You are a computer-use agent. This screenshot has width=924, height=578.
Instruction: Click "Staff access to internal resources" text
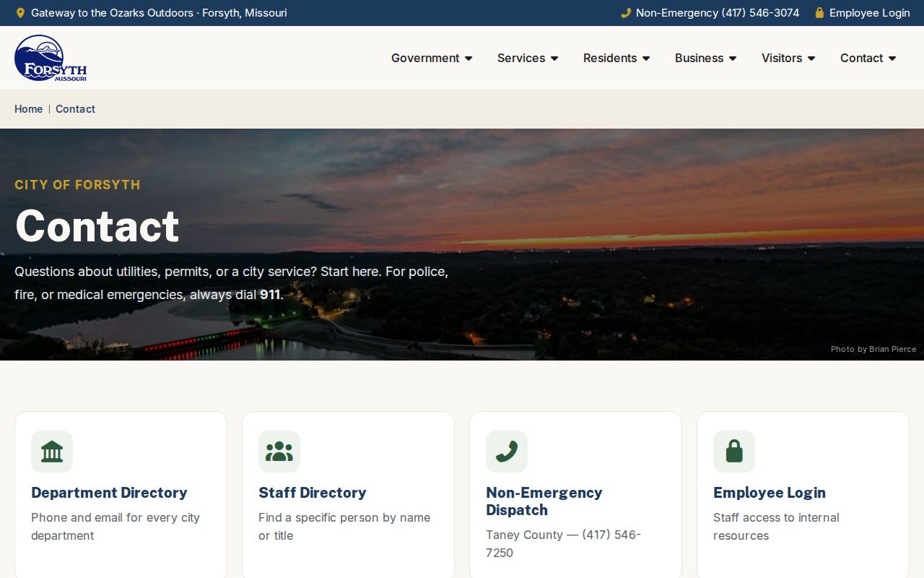tap(776, 527)
